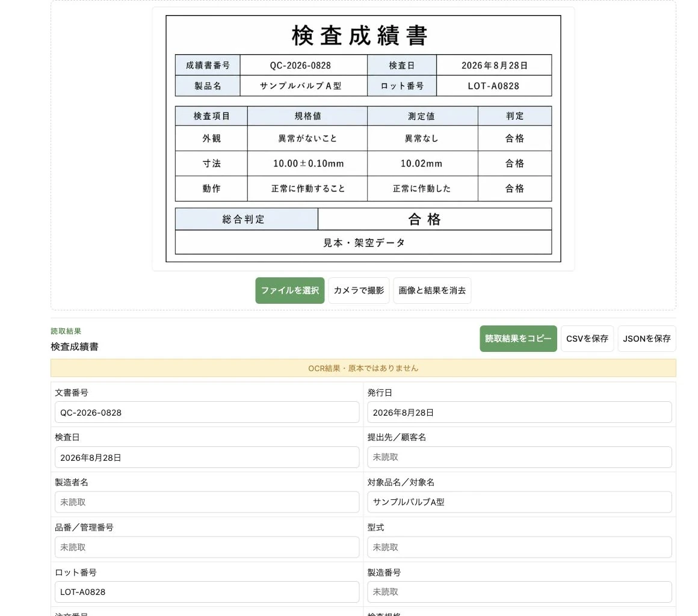Clear image using 画像と結果を消去 button

pyautogui.click(x=432, y=291)
